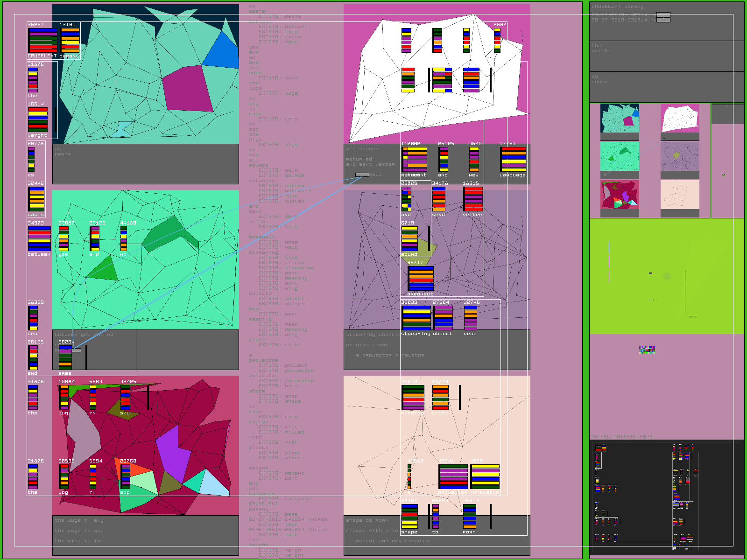Click the 36264 area color block
Viewport: 747px width, 560px height.
(66, 358)
